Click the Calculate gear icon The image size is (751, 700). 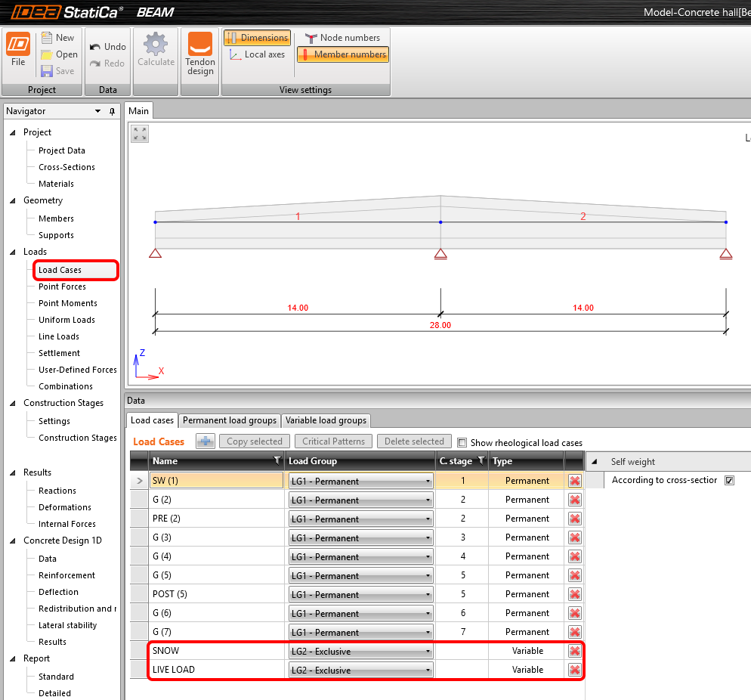[x=156, y=44]
